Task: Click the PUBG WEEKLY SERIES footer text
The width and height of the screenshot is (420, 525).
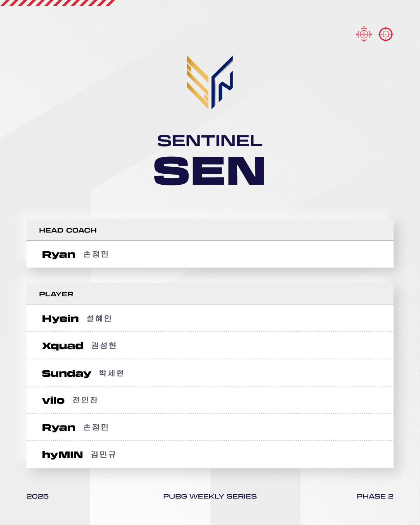Action: pos(210,496)
